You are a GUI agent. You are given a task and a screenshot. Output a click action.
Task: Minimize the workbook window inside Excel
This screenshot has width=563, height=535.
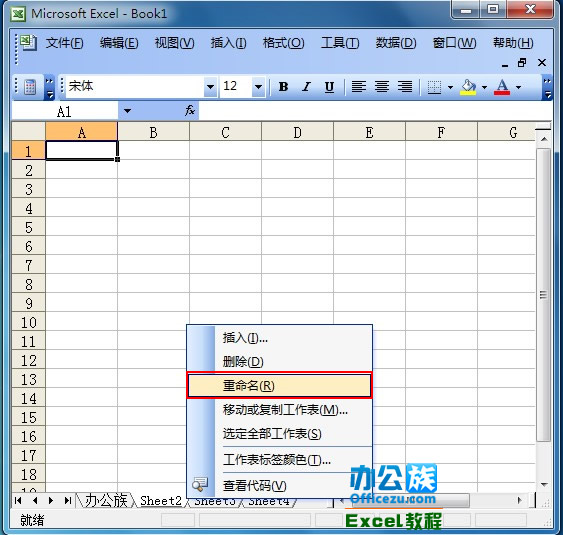(505, 64)
